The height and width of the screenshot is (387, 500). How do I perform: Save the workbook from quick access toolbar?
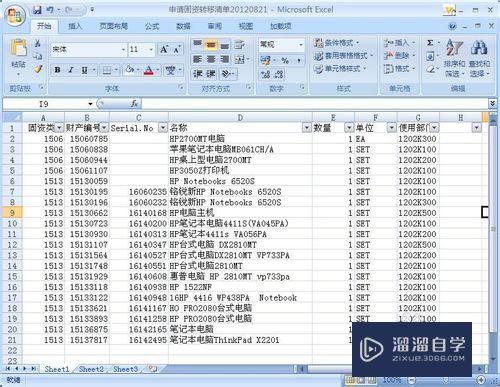(x=37, y=10)
